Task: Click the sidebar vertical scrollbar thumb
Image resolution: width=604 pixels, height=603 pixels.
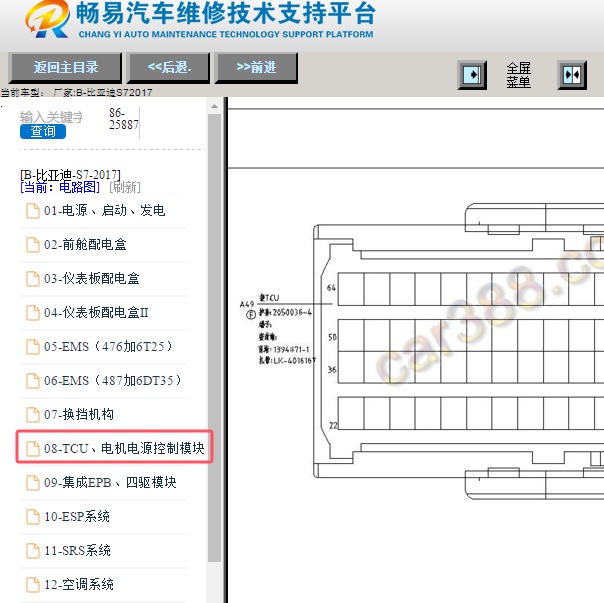Action: coord(215,338)
